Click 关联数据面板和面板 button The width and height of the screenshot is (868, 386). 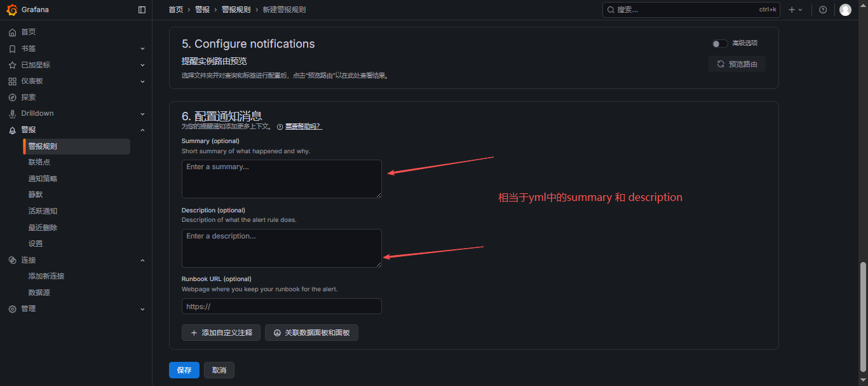click(311, 333)
